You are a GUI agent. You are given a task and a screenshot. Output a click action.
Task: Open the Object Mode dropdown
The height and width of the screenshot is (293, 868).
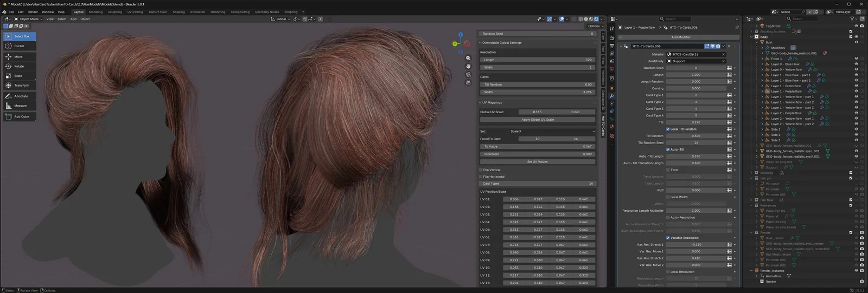(x=29, y=19)
